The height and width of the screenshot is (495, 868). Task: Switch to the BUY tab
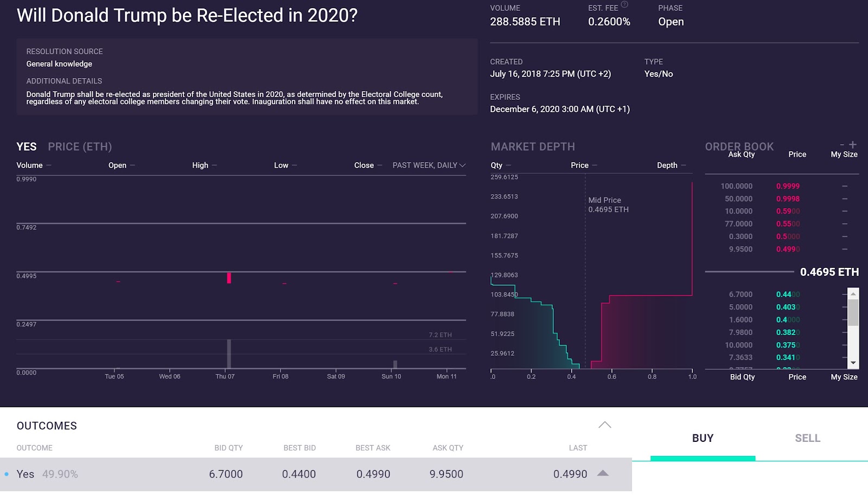(x=703, y=438)
